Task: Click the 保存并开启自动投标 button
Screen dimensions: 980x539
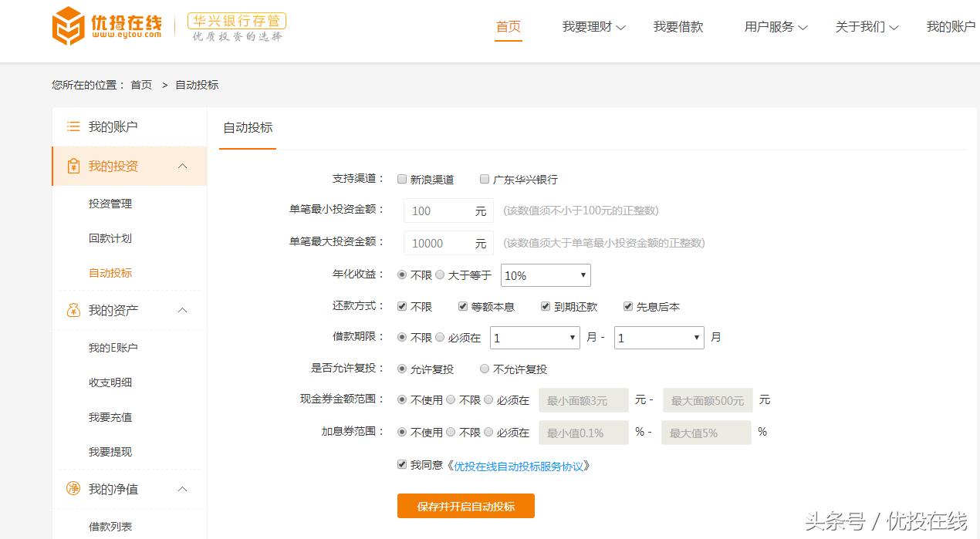Action: coord(465,506)
